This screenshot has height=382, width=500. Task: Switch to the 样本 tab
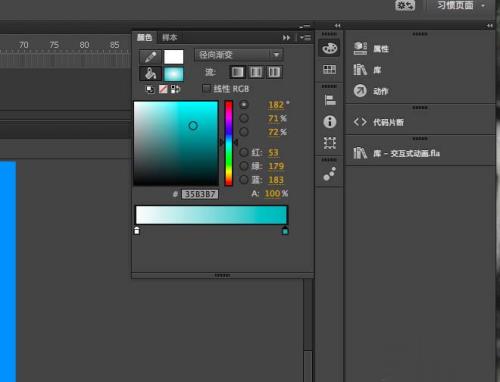[x=169, y=37]
